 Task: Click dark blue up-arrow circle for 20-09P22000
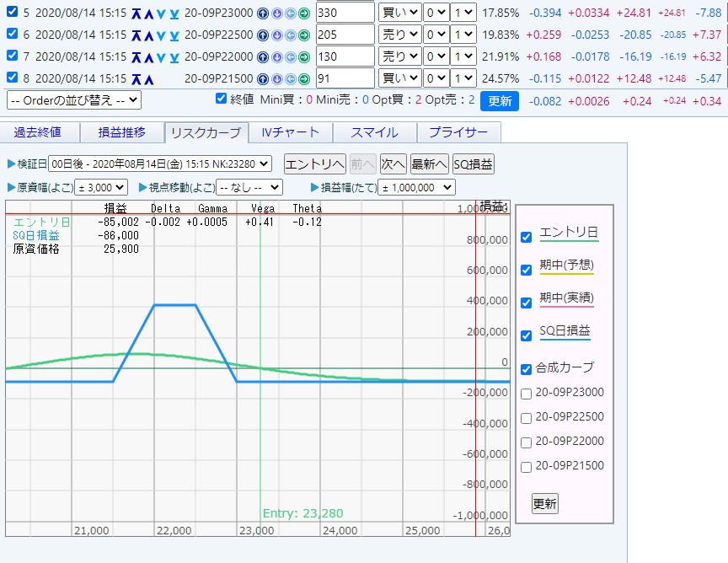pyautogui.click(x=263, y=57)
